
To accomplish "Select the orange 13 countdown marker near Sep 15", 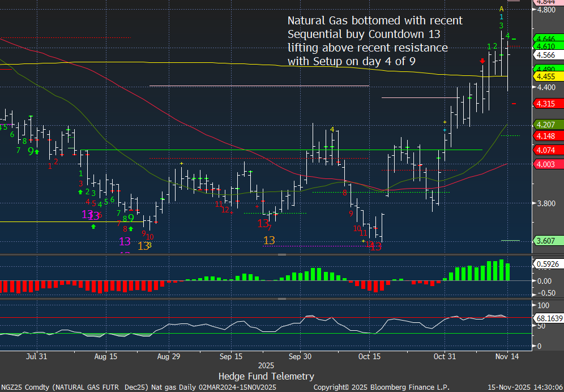I will 269,240.
